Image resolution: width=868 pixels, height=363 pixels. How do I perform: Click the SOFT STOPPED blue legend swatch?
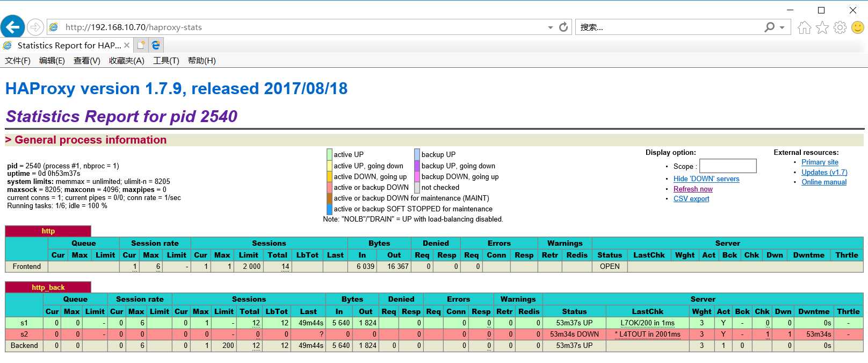coord(329,209)
